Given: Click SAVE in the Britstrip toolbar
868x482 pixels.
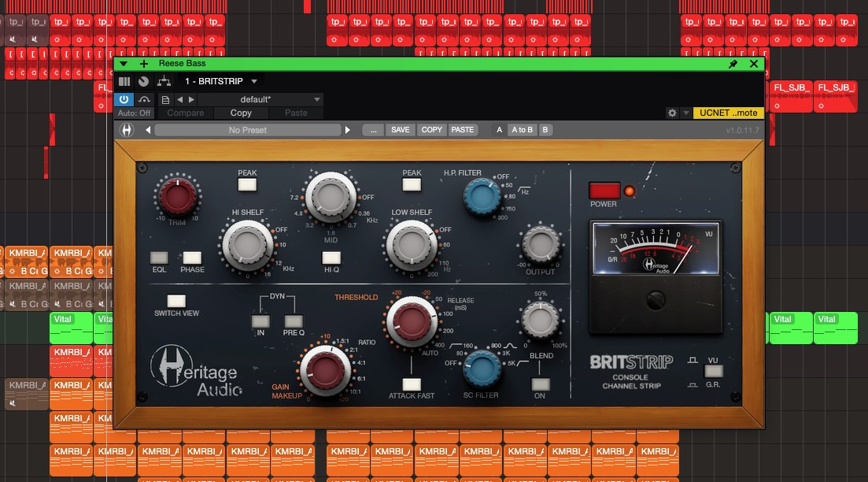Looking at the screenshot, I should (x=401, y=130).
